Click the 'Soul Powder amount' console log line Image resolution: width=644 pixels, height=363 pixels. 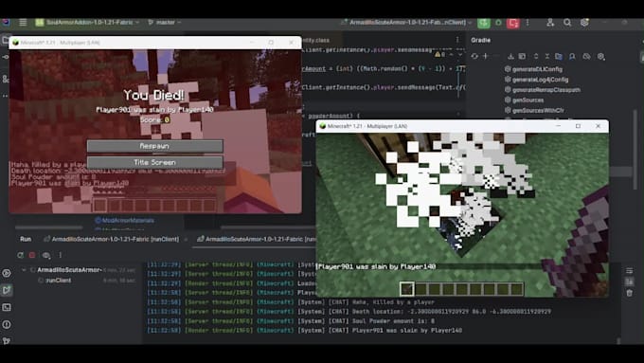coord(291,321)
